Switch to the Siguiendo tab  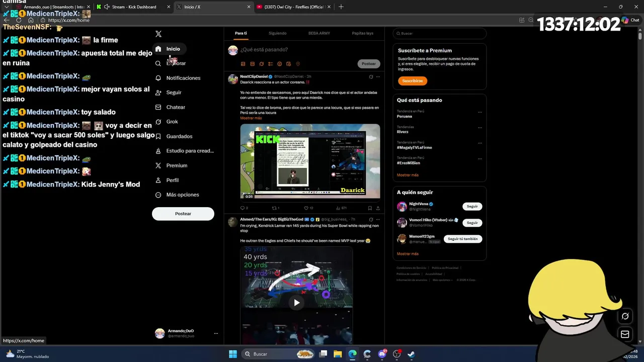coord(277,33)
